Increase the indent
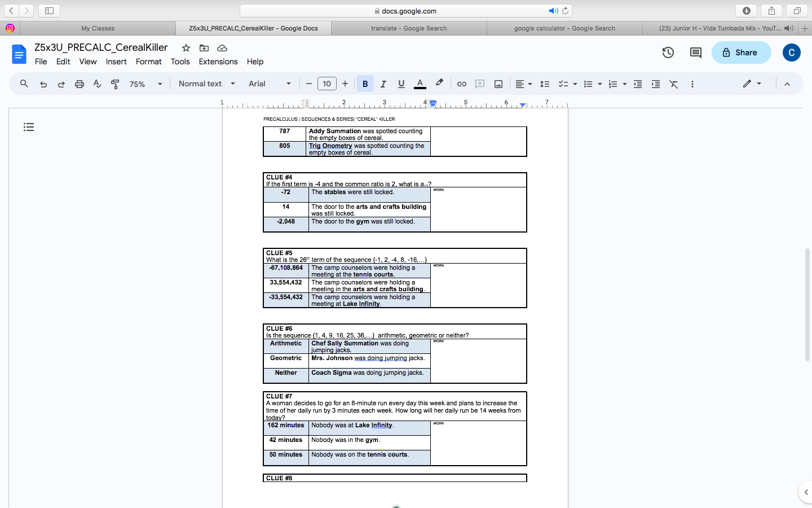 coord(656,84)
